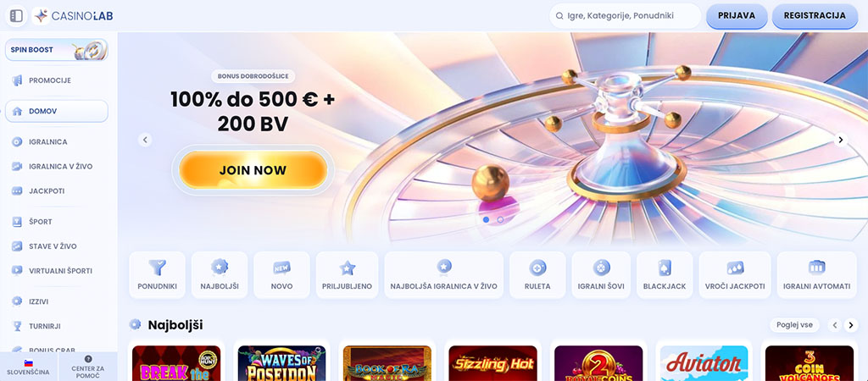This screenshot has height=381, width=868.
Task: Advance the Najboljši games row right
Action: tap(851, 325)
